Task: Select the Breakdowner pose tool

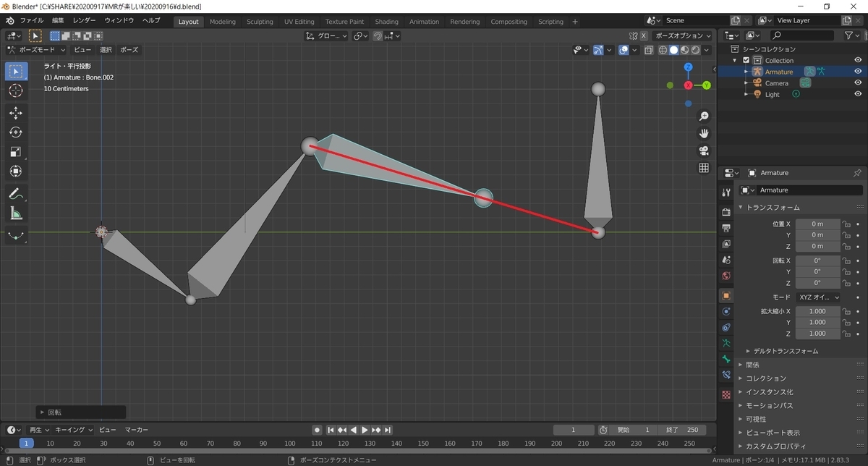Action: coord(16,236)
